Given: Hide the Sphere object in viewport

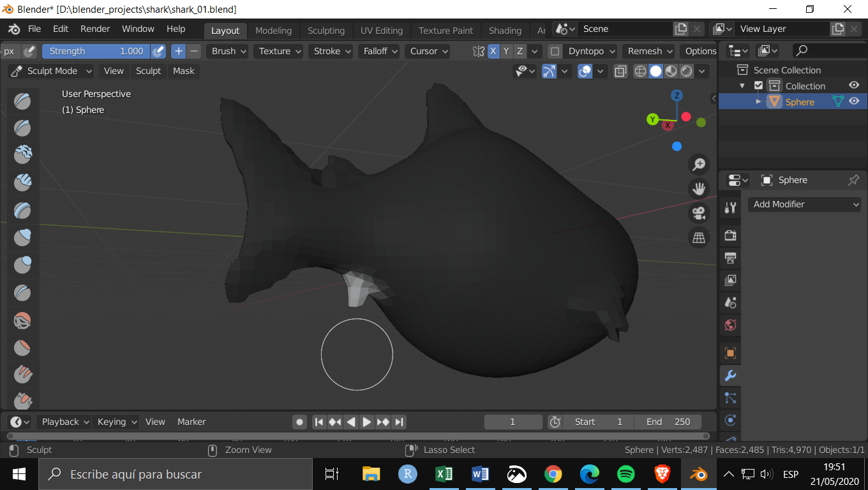Looking at the screenshot, I should 854,101.
